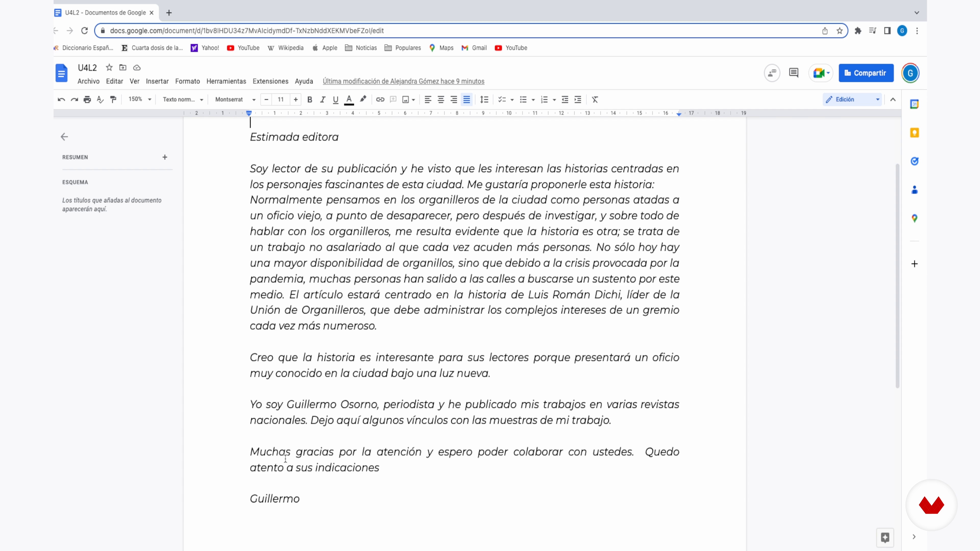Viewport: 980px width, 551px height.
Task: Clear formatting with the crossed T icon
Action: [595, 100]
